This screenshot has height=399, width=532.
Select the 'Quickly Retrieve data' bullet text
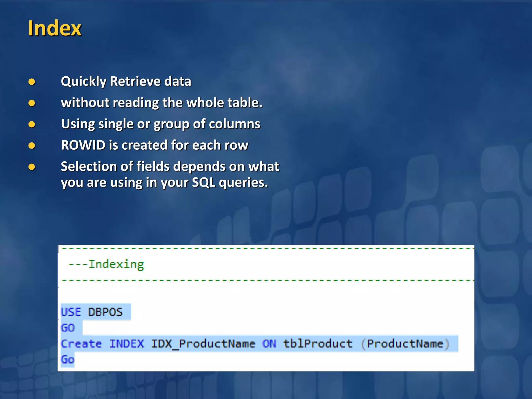pos(126,81)
